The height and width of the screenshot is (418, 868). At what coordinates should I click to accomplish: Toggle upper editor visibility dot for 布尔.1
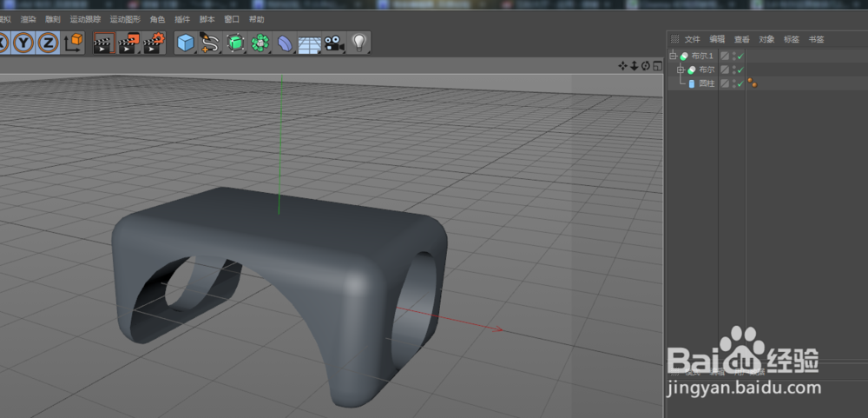pyautogui.click(x=734, y=54)
